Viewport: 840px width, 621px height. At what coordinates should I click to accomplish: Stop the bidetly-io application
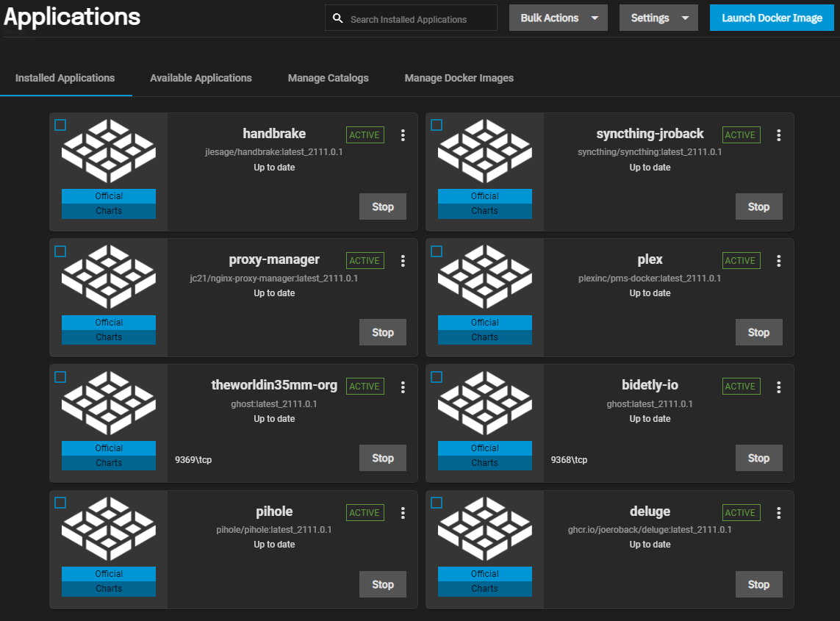pyautogui.click(x=758, y=458)
